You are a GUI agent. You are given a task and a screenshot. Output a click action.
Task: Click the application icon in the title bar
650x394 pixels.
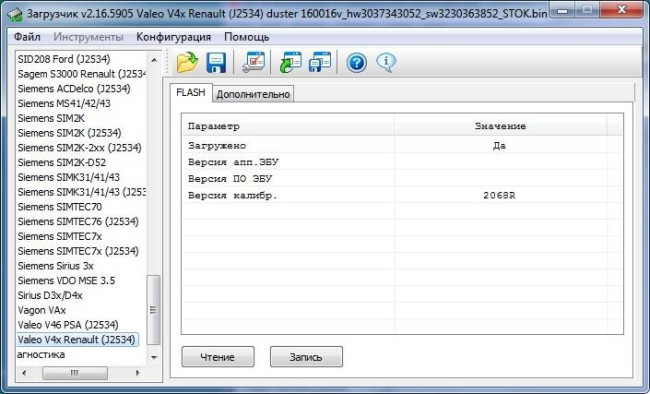pyautogui.click(x=15, y=14)
